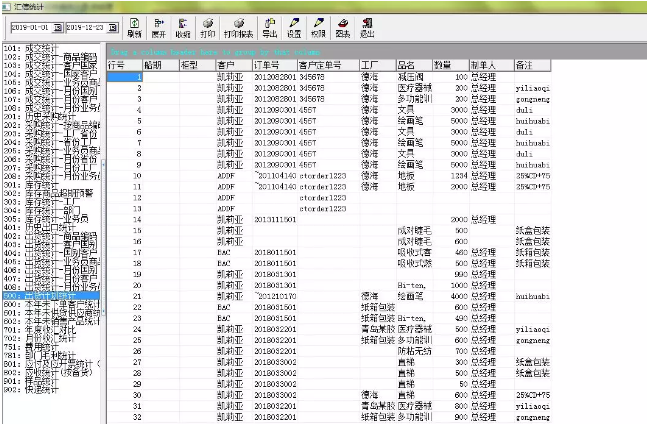Select report 600 本年未下单客户统计
Image resolution: width=649 pixels, height=427 pixels.
51,304
